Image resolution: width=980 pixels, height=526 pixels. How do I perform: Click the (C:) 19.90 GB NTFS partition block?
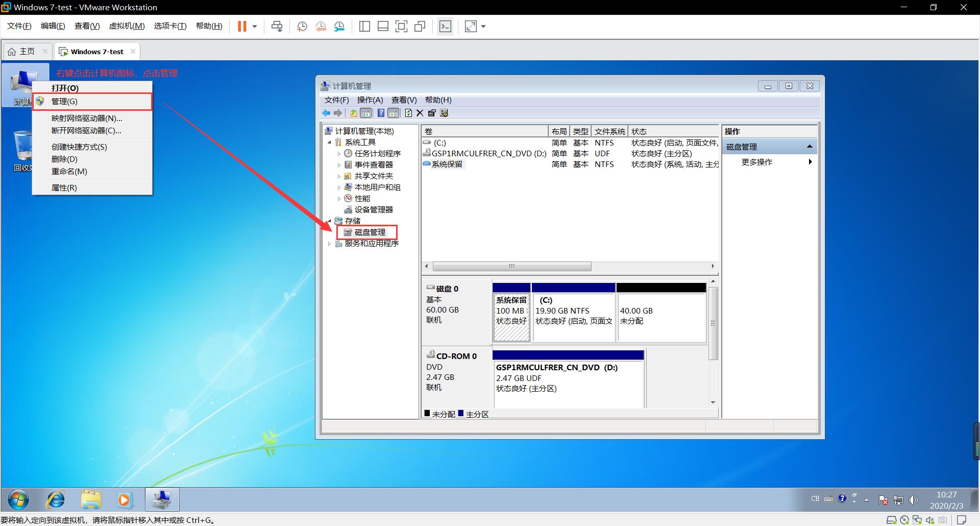pyautogui.click(x=573, y=313)
